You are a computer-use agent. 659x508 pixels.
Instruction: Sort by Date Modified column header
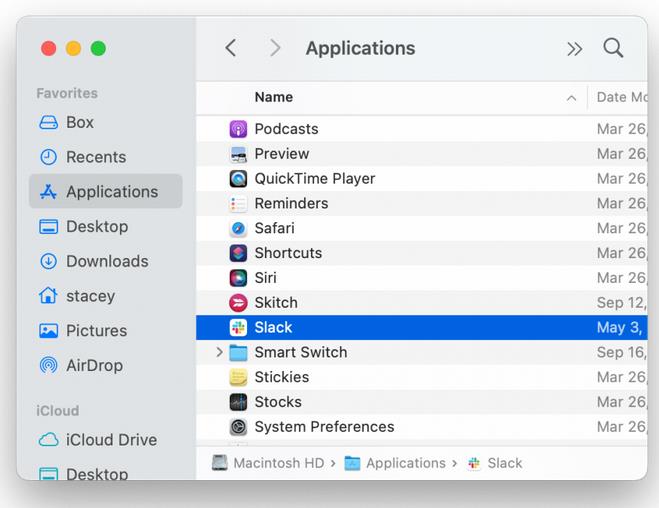(x=622, y=97)
